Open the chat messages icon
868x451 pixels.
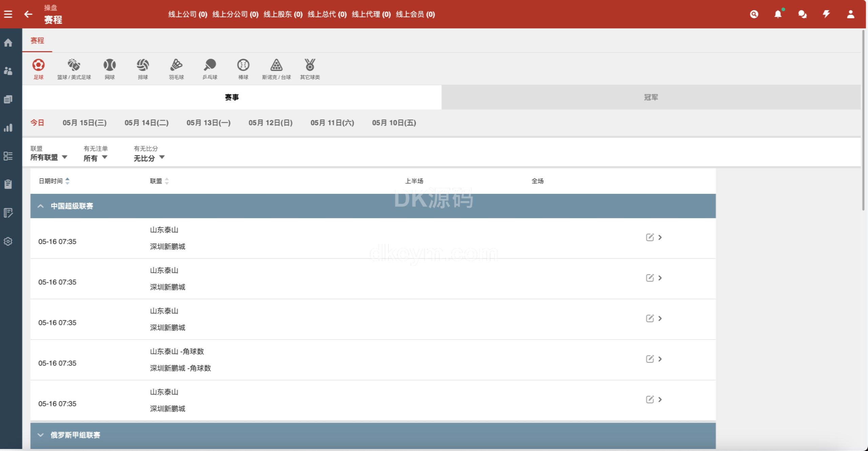pos(802,14)
